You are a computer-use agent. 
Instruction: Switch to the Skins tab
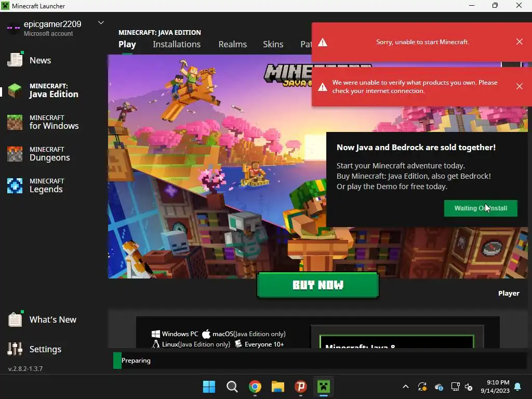(x=273, y=45)
